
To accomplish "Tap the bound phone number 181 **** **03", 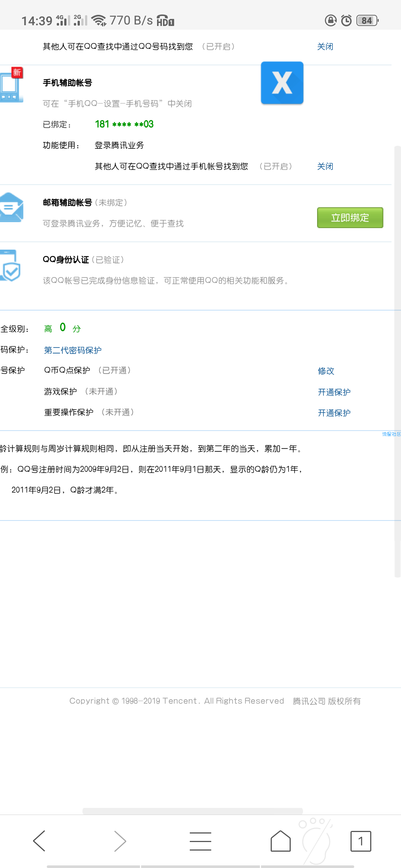I will 124,124.
